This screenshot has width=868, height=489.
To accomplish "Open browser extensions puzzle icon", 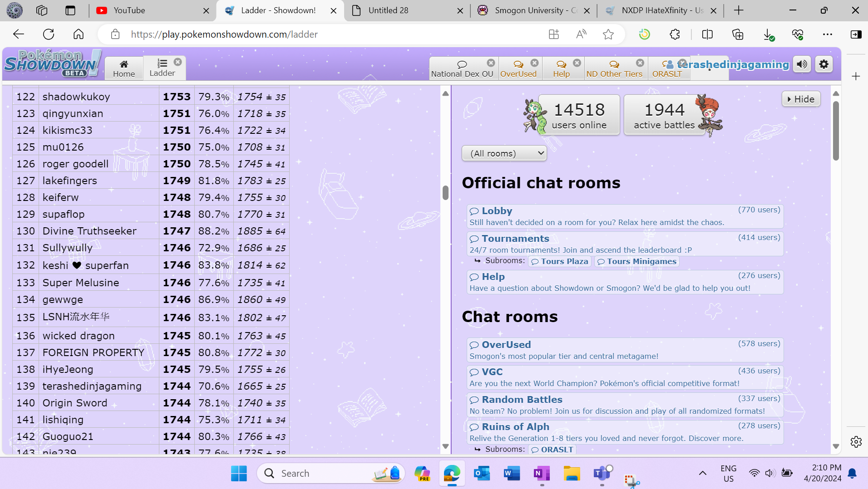I will (x=675, y=34).
